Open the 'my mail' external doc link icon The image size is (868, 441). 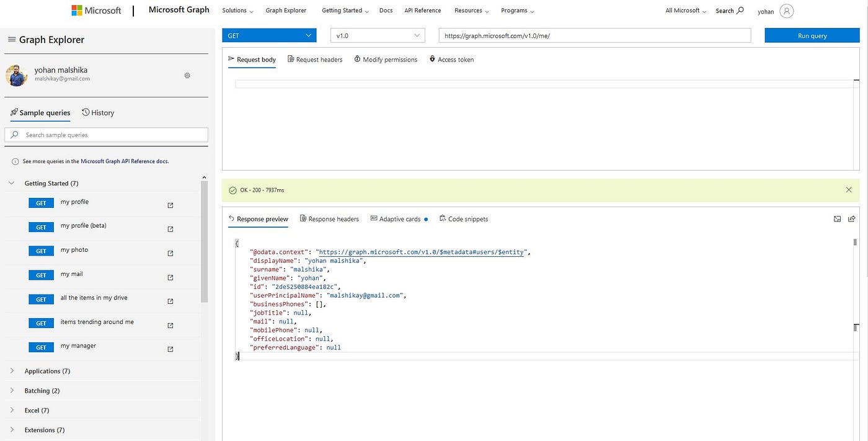pos(170,277)
